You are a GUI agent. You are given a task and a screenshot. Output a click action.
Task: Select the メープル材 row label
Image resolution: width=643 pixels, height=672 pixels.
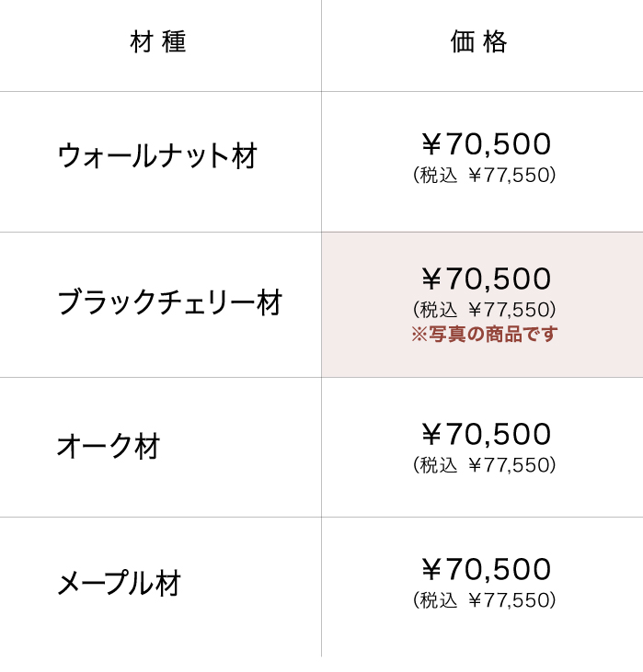(x=120, y=584)
